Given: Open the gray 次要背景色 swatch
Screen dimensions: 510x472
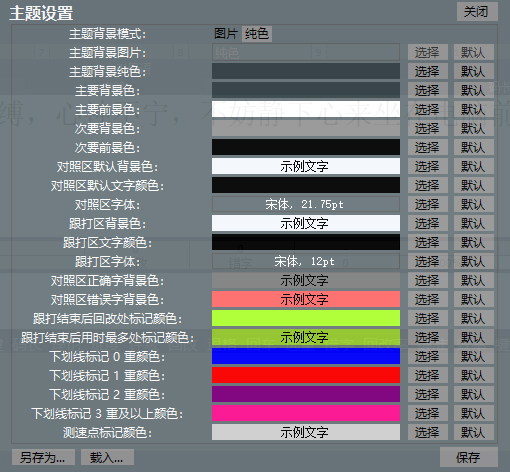Looking at the screenshot, I should point(306,128).
